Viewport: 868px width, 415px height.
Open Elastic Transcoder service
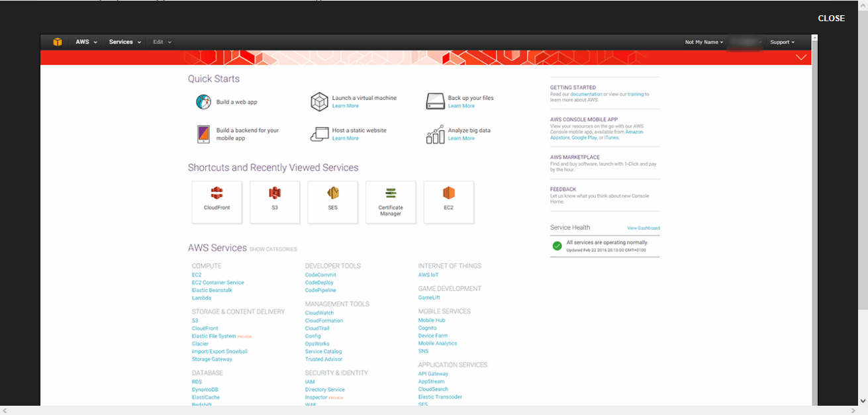click(440, 397)
